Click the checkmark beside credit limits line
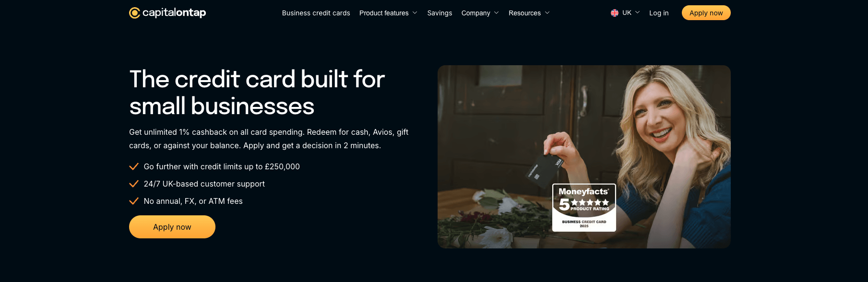The width and height of the screenshot is (868, 282). tap(134, 166)
